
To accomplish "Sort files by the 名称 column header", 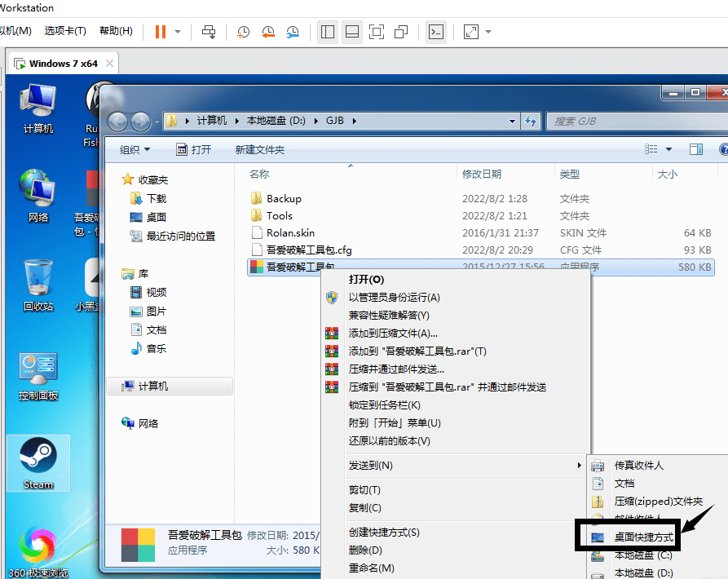I will click(x=258, y=175).
